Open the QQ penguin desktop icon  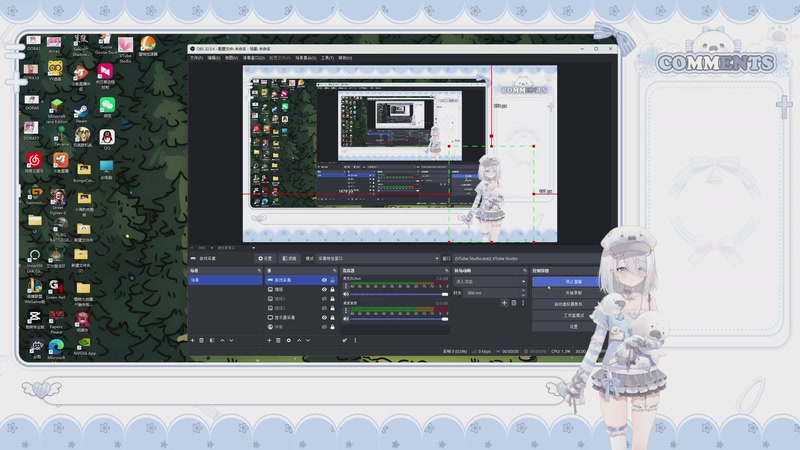click(107, 139)
